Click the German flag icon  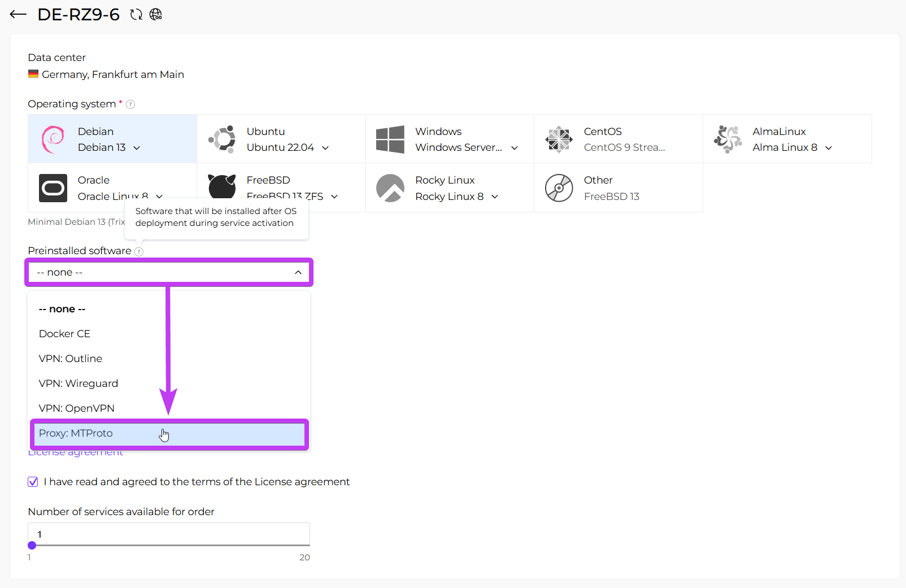(33, 74)
